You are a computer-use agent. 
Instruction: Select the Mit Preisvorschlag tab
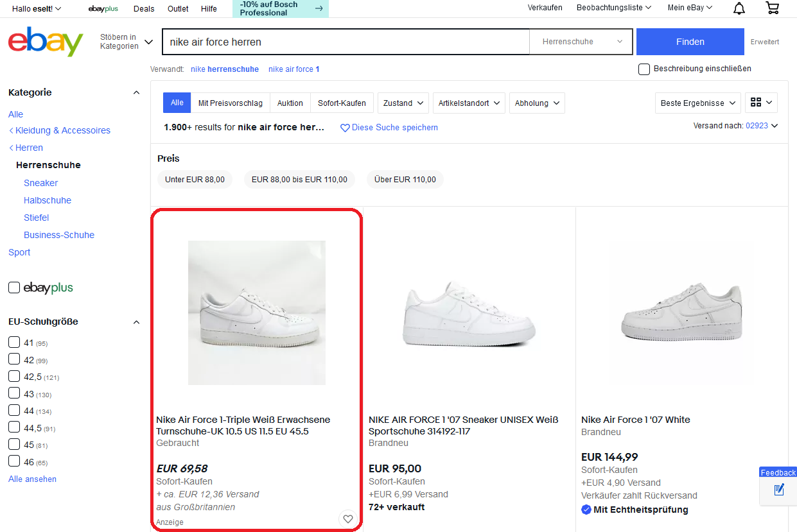[231, 103]
